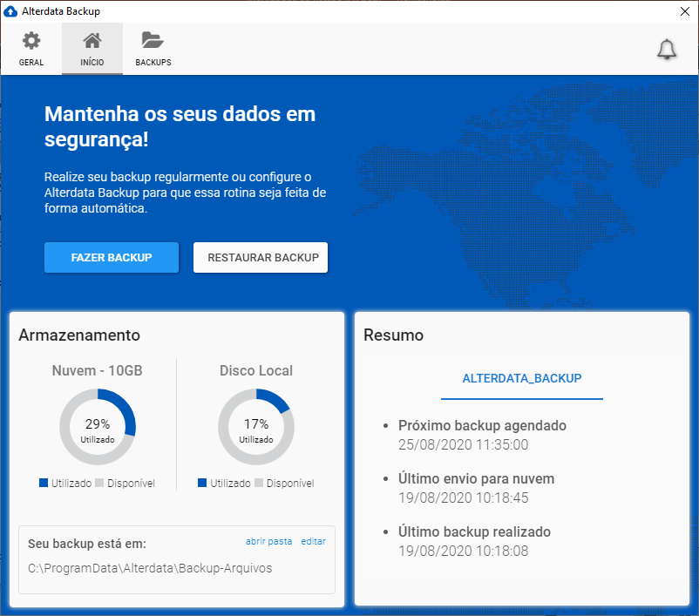Click blue Utilizado legend swatch under Disco Local
699x616 pixels.
pos(202,483)
